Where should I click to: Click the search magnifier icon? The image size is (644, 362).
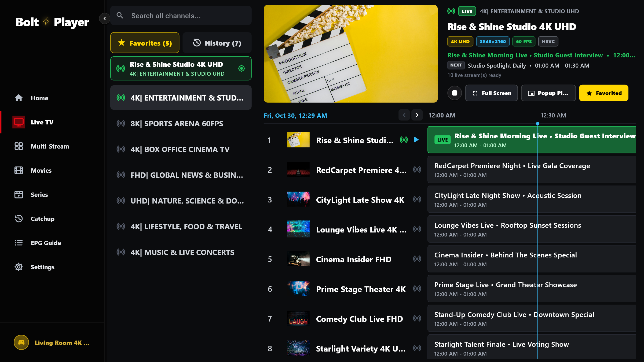point(120,16)
